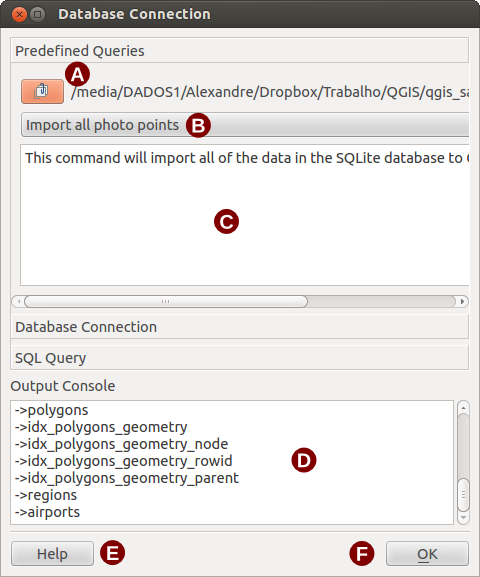Click the database file path text

click(x=270, y=92)
